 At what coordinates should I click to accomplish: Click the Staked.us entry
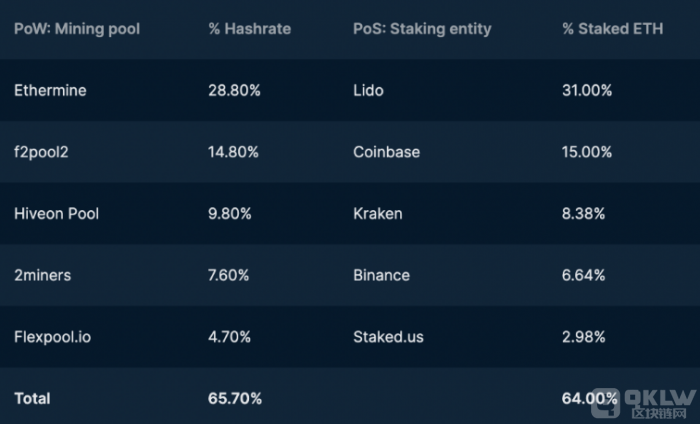pyautogui.click(x=388, y=337)
